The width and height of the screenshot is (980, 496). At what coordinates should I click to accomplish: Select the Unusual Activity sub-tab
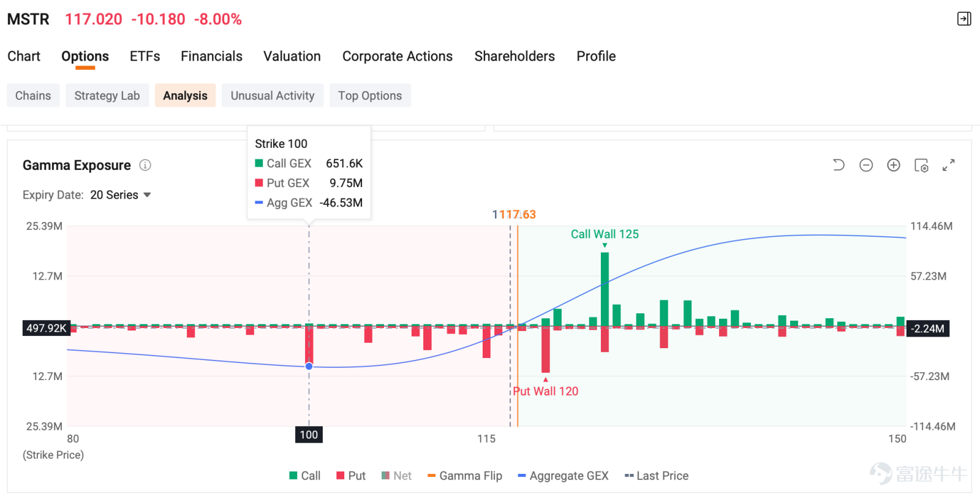click(x=273, y=96)
